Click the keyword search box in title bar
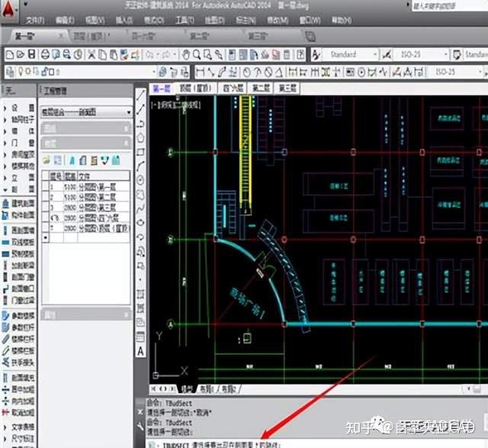 pyautogui.click(x=449, y=6)
